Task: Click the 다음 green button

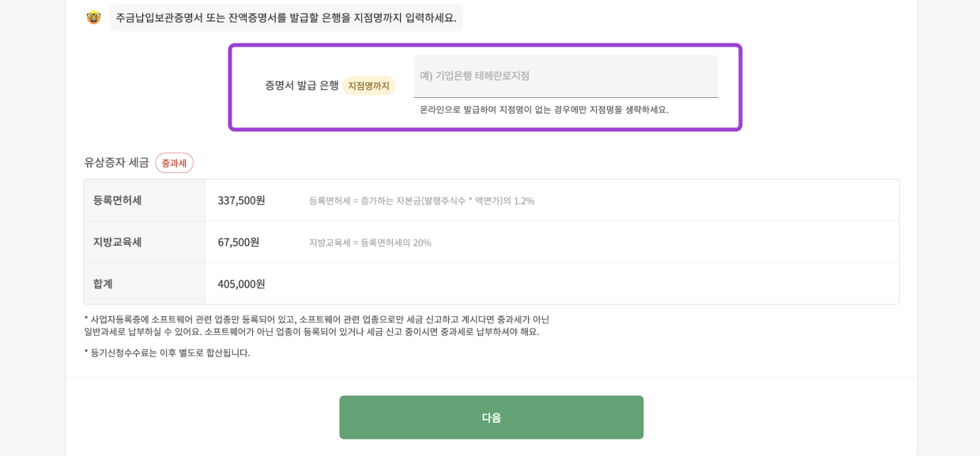Action: coord(491,417)
